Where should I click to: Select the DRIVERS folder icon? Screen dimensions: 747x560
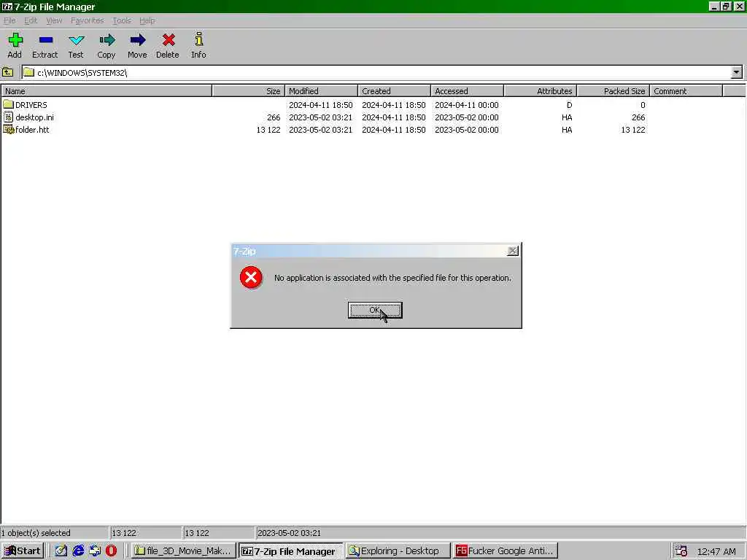point(8,104)
